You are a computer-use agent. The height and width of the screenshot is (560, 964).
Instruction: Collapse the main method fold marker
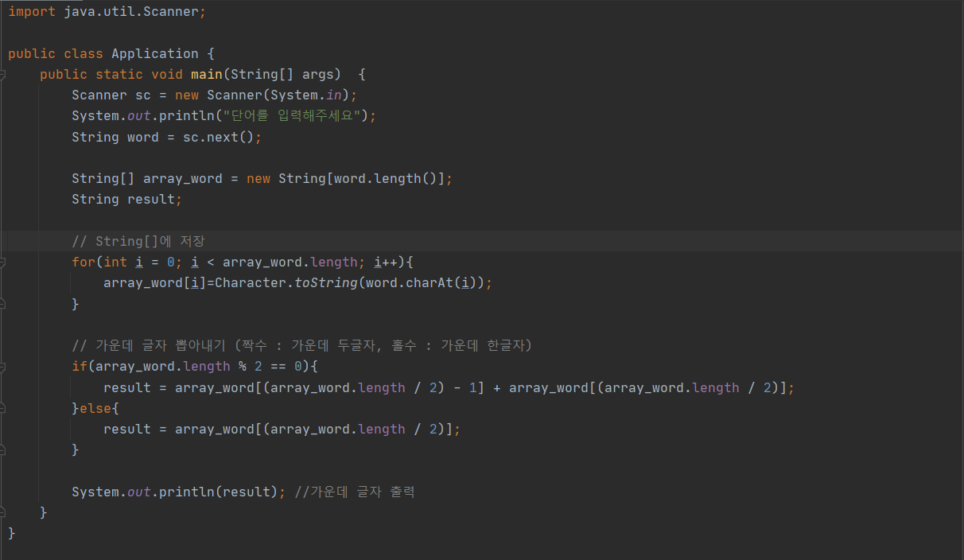click(x=3, y=75)
